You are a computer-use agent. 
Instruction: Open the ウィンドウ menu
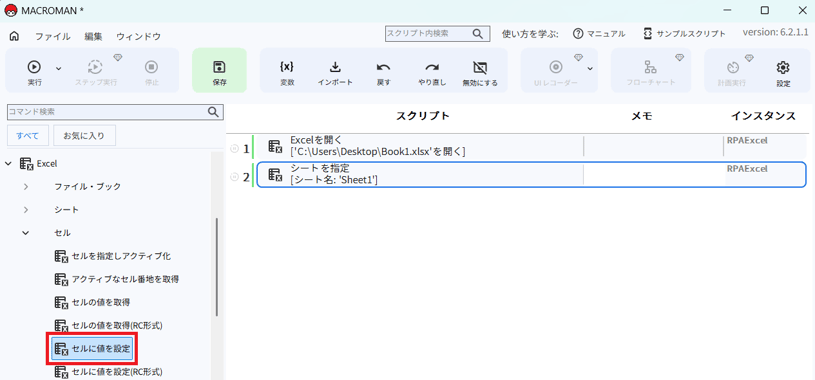pyautogui.click(x=138, y=36)
